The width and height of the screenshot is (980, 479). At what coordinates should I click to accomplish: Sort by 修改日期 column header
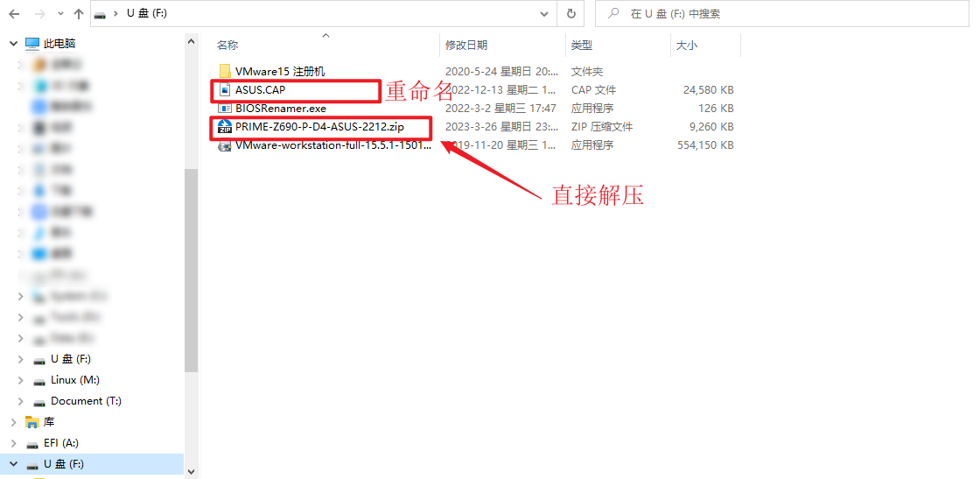pos(466,45)
